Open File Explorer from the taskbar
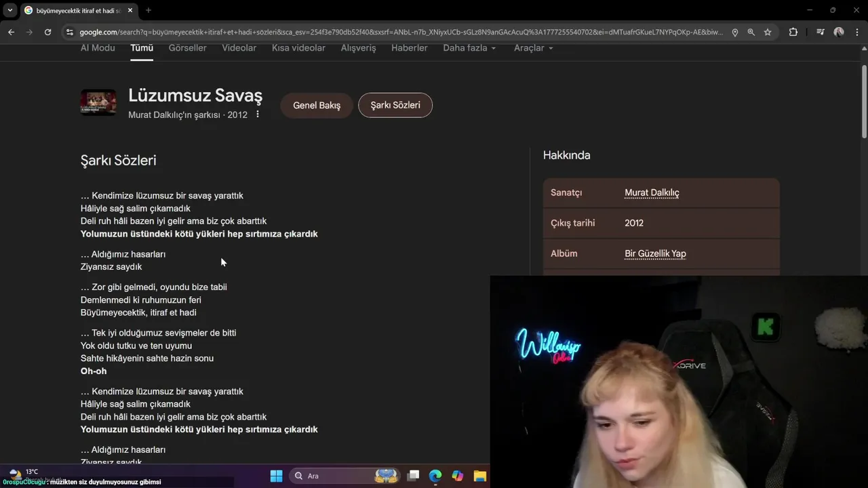 pyautogui.click(x=480, y=476)
